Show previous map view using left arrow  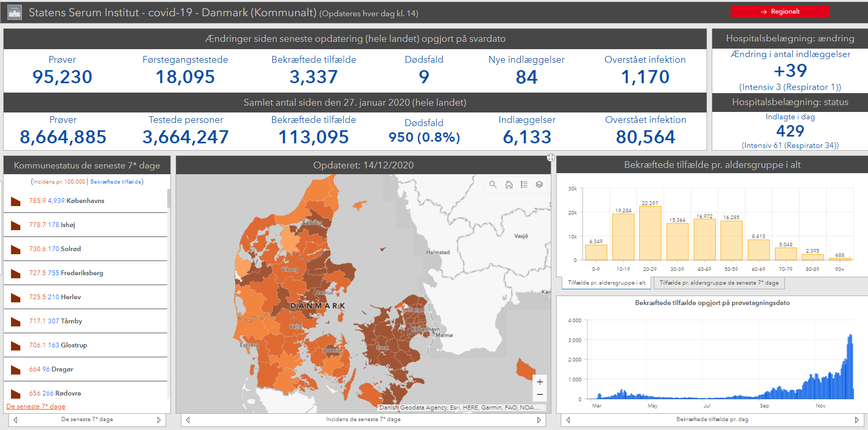(188, 420)
